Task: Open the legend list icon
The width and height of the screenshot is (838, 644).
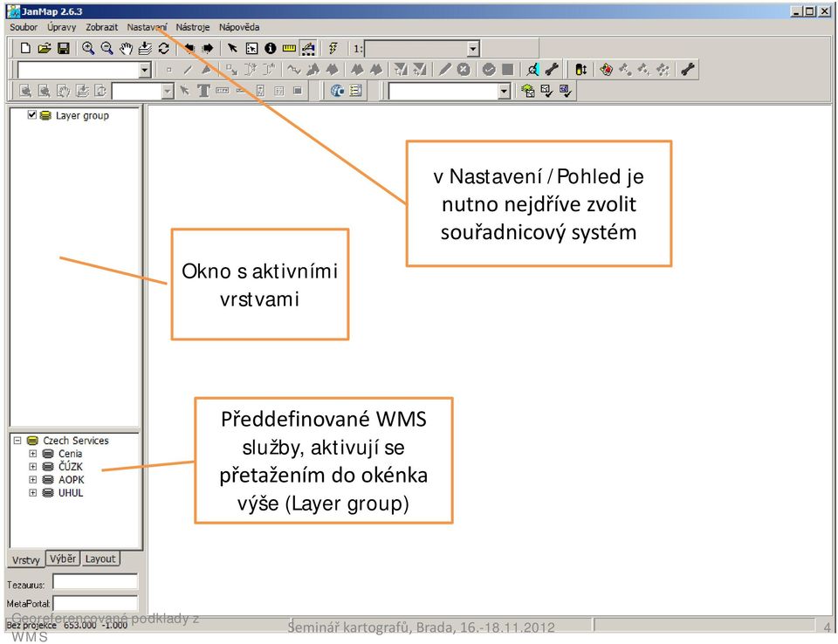Action: tap(356, 91)
